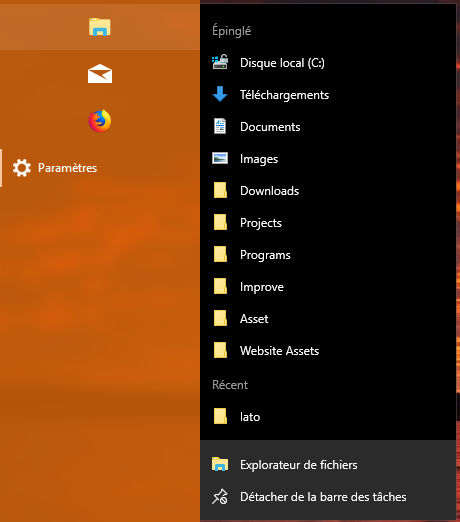Click the Images picture icon
The image size is (460, 522).
point(220,158)
